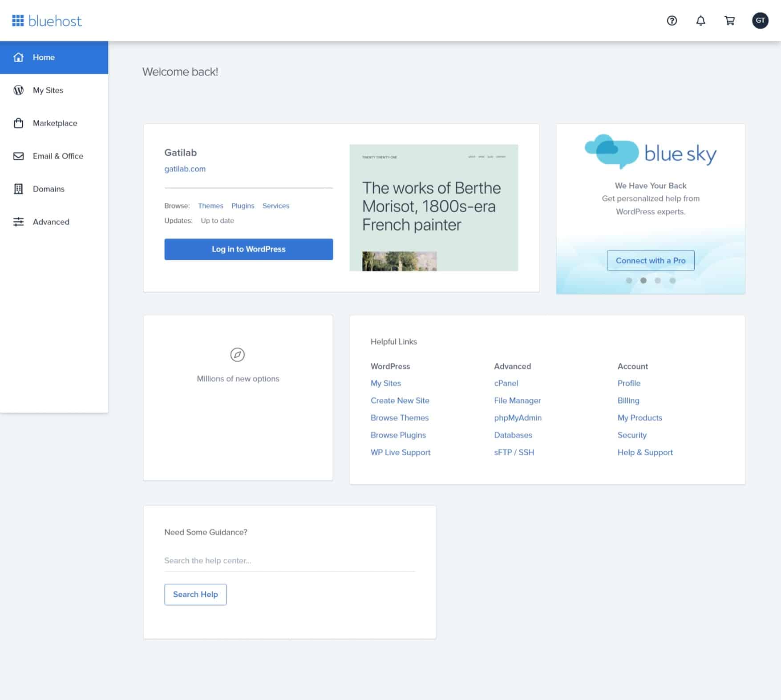This screenshot has width=781, height=700.
Task: Click the building icon for Domains
Action: coord(18,189)
